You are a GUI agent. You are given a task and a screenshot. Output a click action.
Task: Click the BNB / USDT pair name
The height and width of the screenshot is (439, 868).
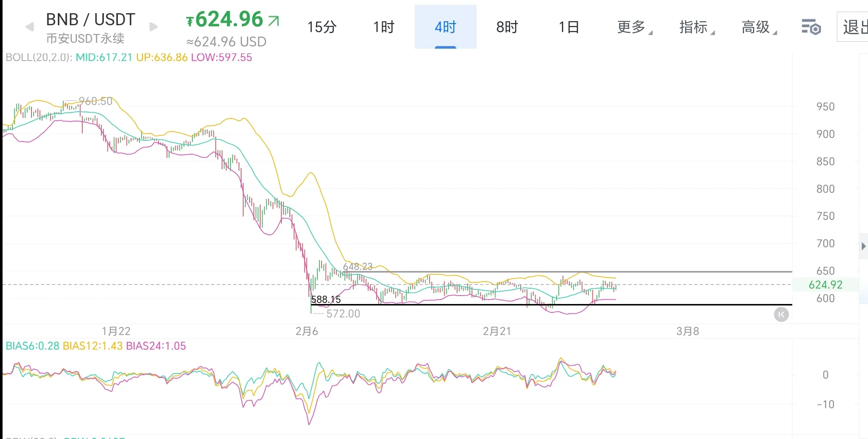90,19
